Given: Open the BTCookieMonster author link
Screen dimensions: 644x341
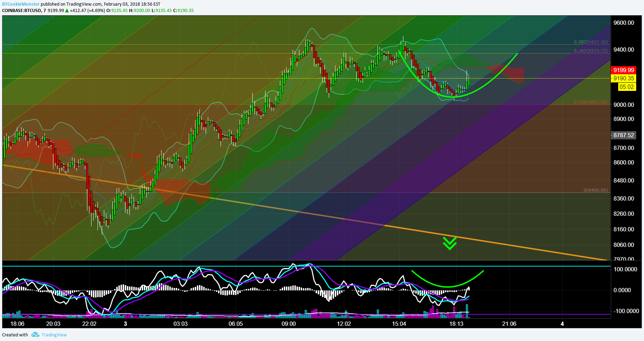Looking at the screenshot, I should coord(21,4).
